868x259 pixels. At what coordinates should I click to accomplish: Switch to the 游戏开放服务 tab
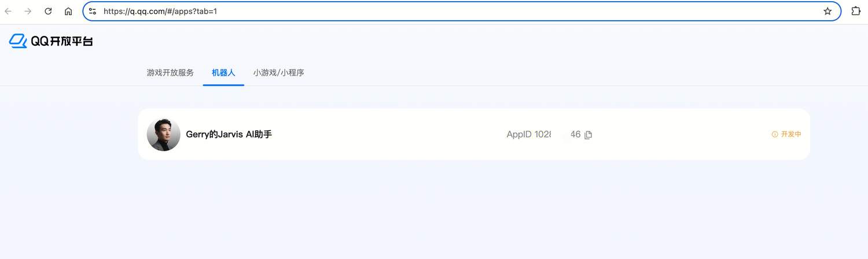170,73
